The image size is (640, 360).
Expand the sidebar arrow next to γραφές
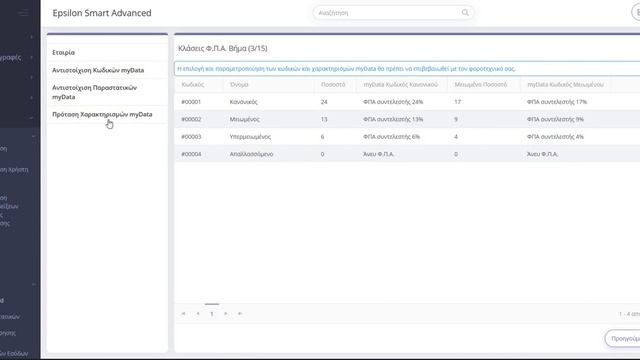tap(31, 58)
